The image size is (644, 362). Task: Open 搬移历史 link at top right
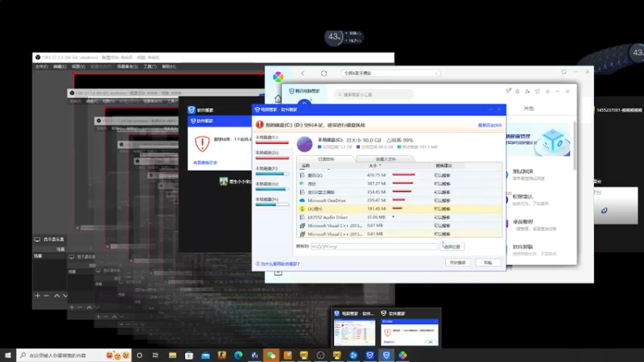pos(489,125)
